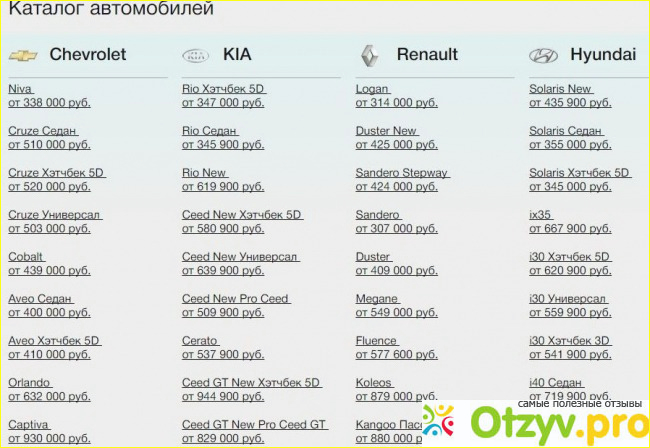
Task: Click the price от 577 600 руб.
Action: tap(396, 354)
